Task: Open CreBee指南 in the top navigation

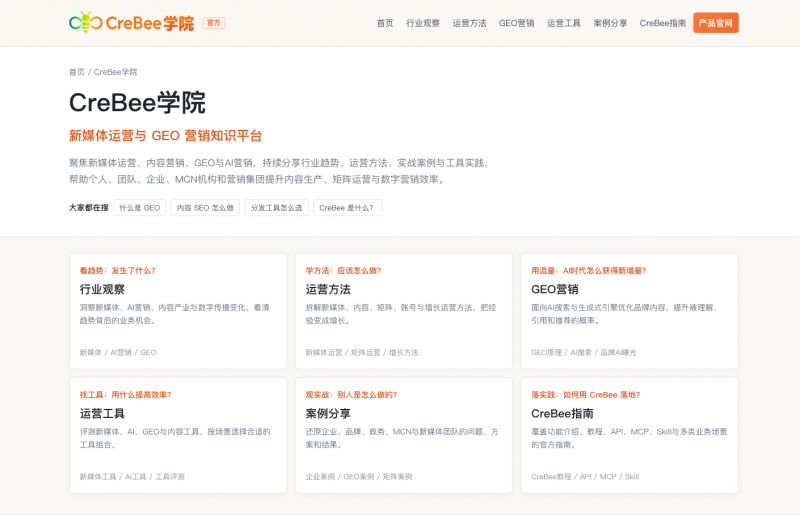Action: click(662, 23)
